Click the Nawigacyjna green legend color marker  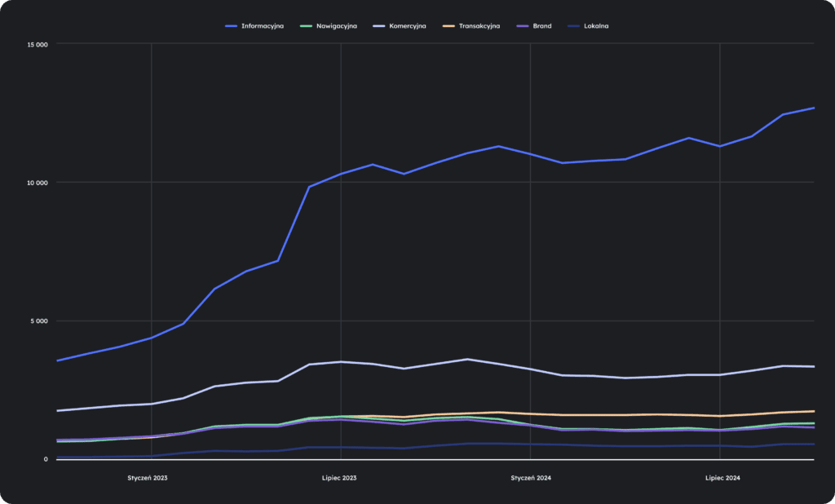(305, 25)
